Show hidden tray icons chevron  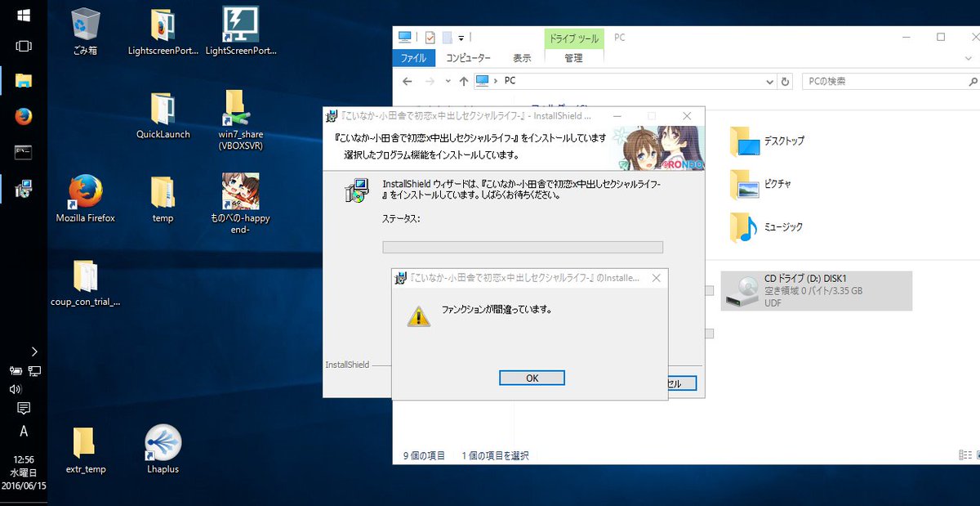[34, 352]
